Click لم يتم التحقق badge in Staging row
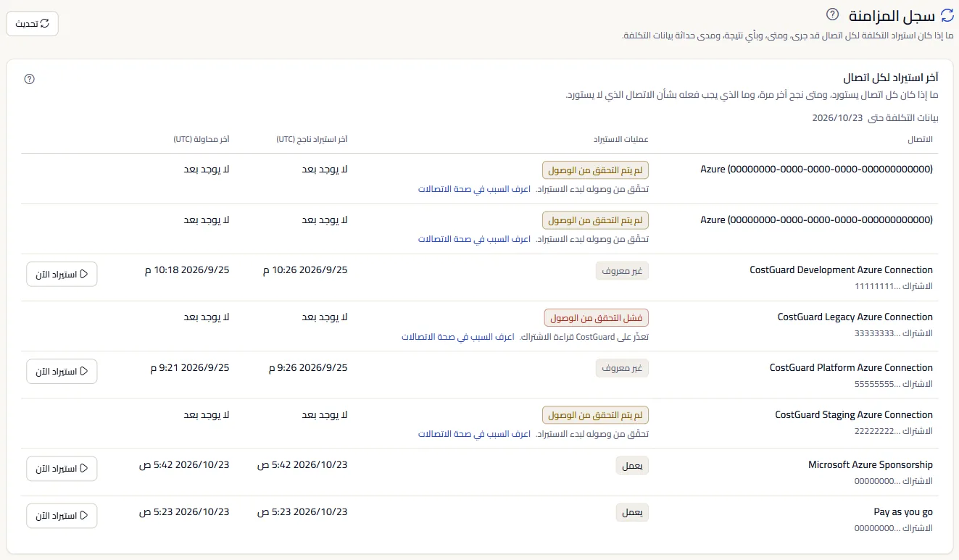The image size is (959, 560). click(595, 415)
